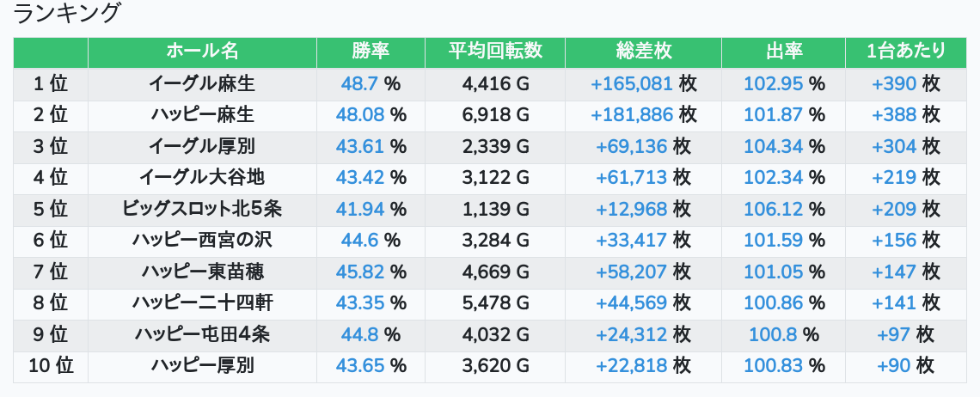Click the 出率 column header
Image resolution: width=980 pixels, height=397 pixels.
click(783, 52)
